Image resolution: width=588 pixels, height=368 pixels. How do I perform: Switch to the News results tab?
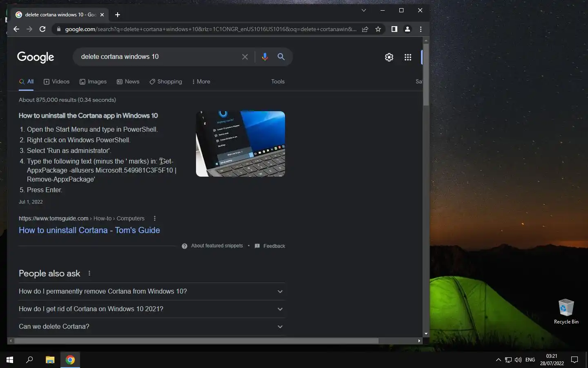(x=128, y=82)
